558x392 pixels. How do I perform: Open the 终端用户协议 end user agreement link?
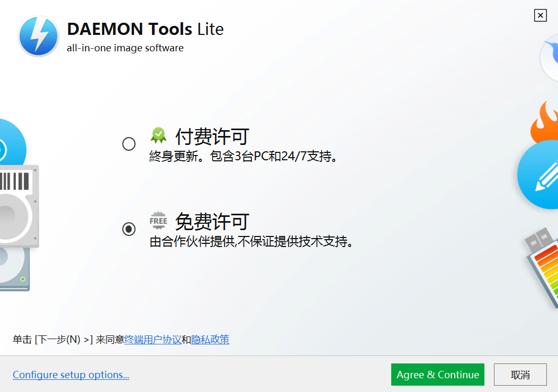pyautogui.click(x=153, y=340)
